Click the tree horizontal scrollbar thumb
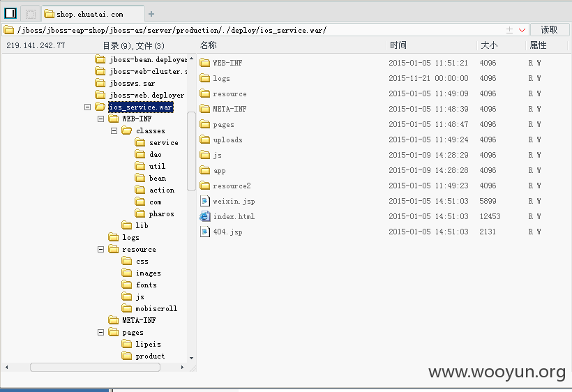 point(95,367)
